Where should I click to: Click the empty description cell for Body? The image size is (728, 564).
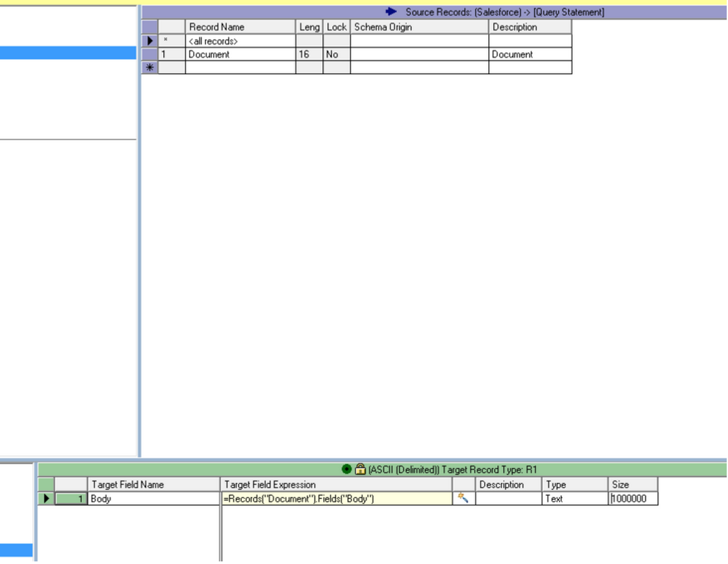pos(508,498)
